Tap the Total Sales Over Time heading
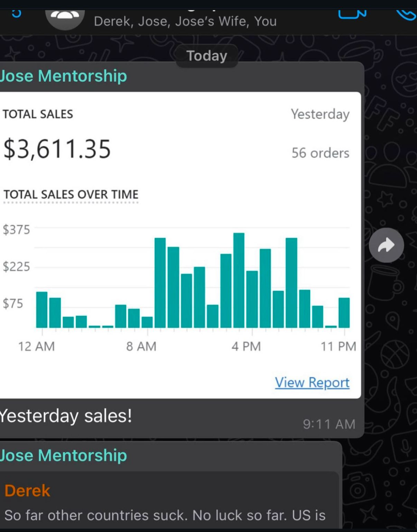Screen dimensions: 417x532 [71, 194]
